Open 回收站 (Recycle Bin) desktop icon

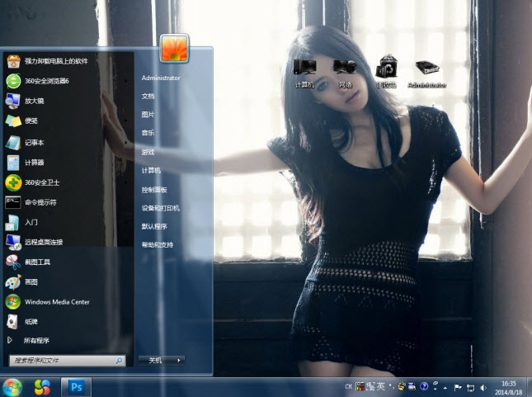[386, 73]
